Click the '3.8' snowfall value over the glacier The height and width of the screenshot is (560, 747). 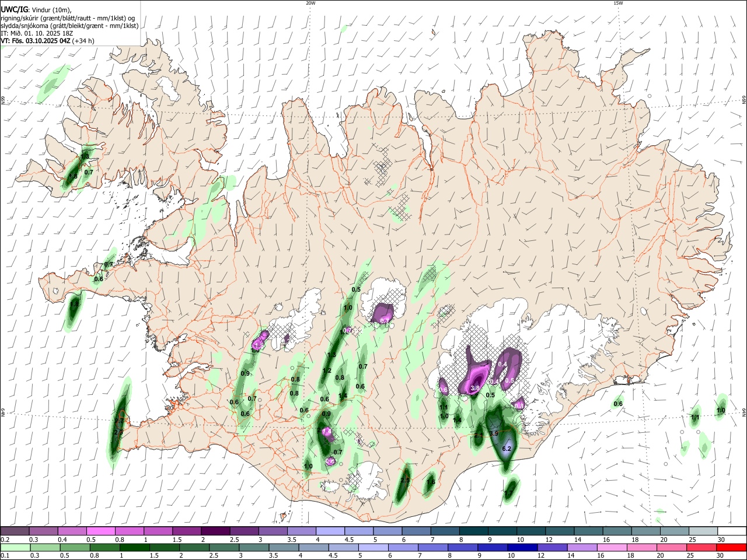point(475,388)
